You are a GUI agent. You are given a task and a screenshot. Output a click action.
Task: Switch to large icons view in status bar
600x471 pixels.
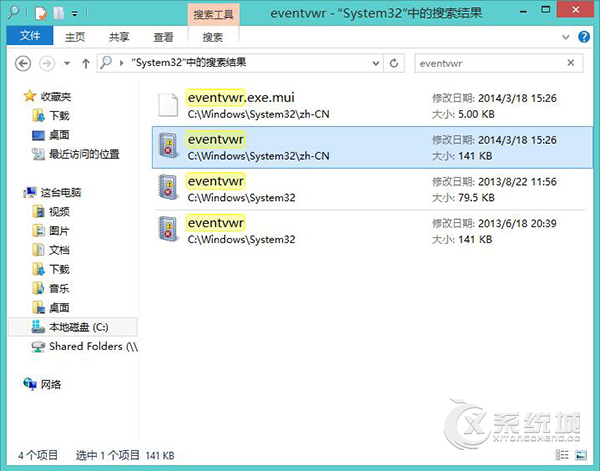pyautogui.click(x=581, y=455)
